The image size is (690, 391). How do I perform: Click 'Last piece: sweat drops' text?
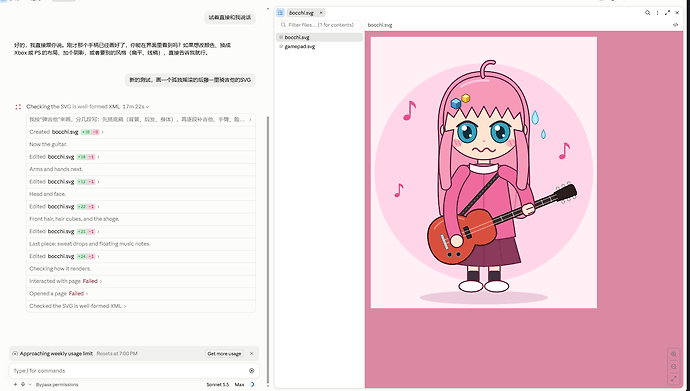(x=90, y=244)
